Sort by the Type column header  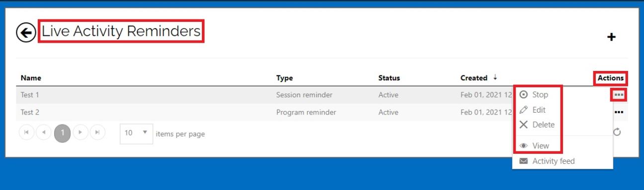pyautogui.click(x=284, y=78)
